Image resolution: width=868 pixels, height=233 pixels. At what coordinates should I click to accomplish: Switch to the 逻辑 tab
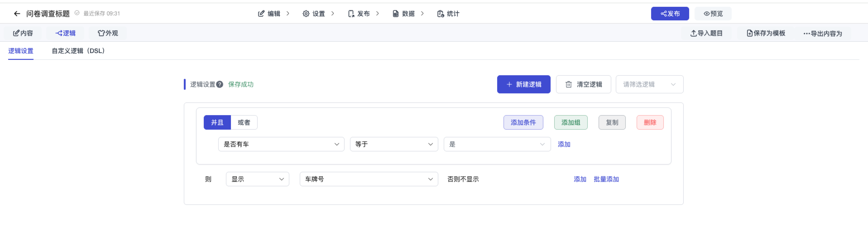65,33
